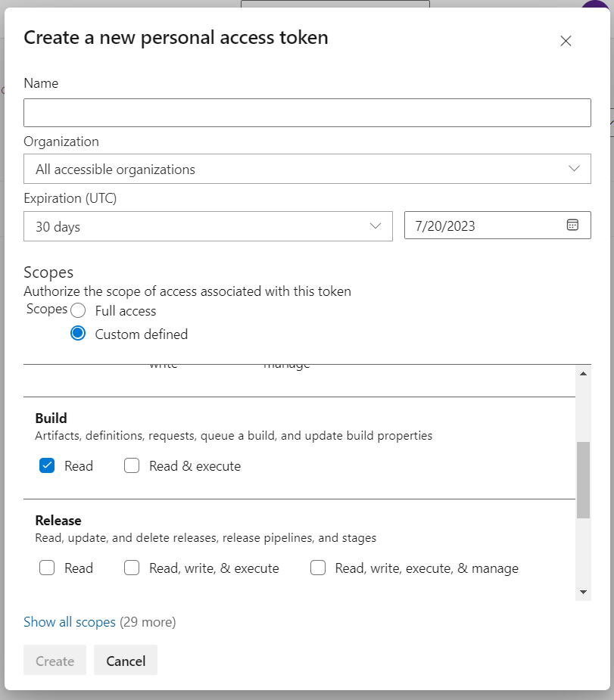
Task: Enable Read, write, & execute for Release
Action: tap(132, 568)
